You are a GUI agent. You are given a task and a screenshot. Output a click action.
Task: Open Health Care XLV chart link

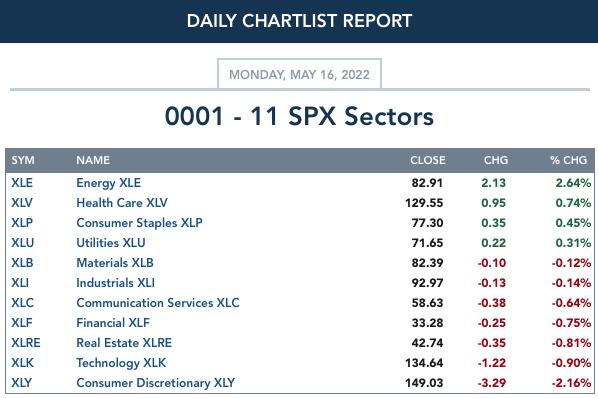122,203
